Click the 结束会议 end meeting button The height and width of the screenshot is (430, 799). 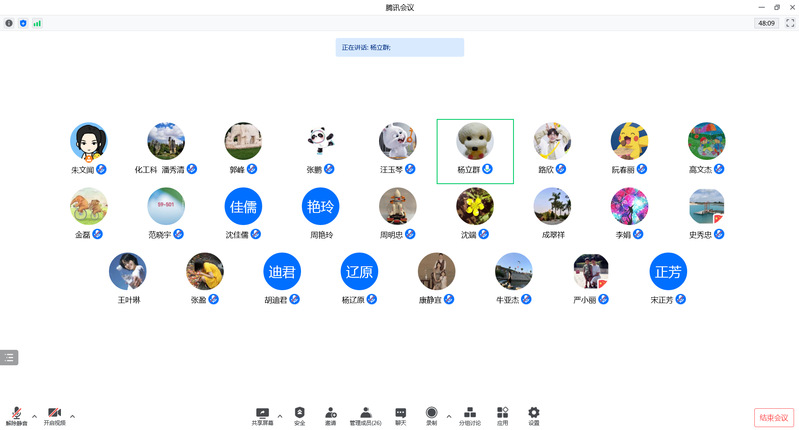pyautogui.click(x=774, y=418)
